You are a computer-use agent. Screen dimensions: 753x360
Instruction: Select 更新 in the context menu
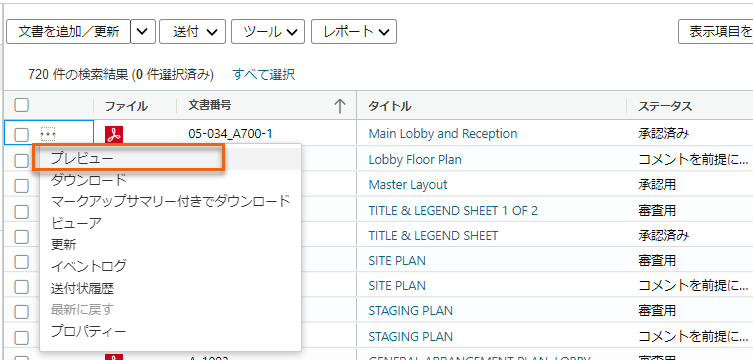[x=63, y=244]
